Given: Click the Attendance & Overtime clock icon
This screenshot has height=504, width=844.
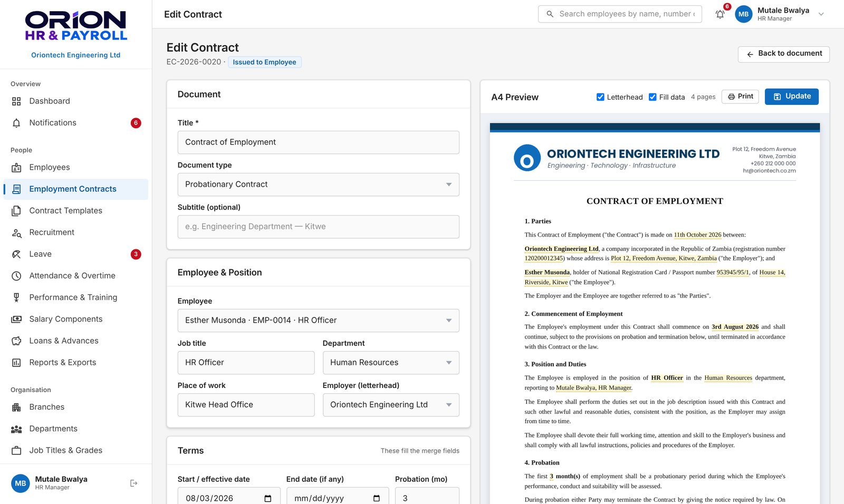Looking at the screenshot, I should coord(16,276).
